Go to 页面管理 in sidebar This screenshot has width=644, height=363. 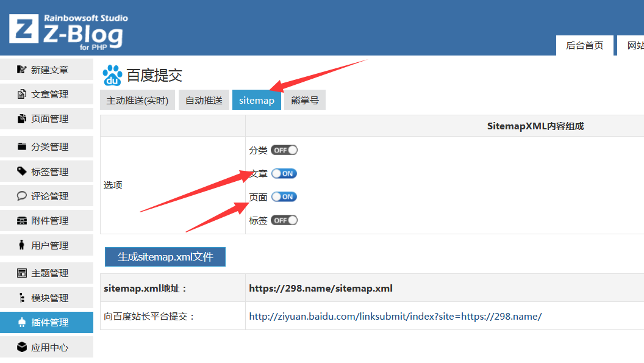pos(46,118)
